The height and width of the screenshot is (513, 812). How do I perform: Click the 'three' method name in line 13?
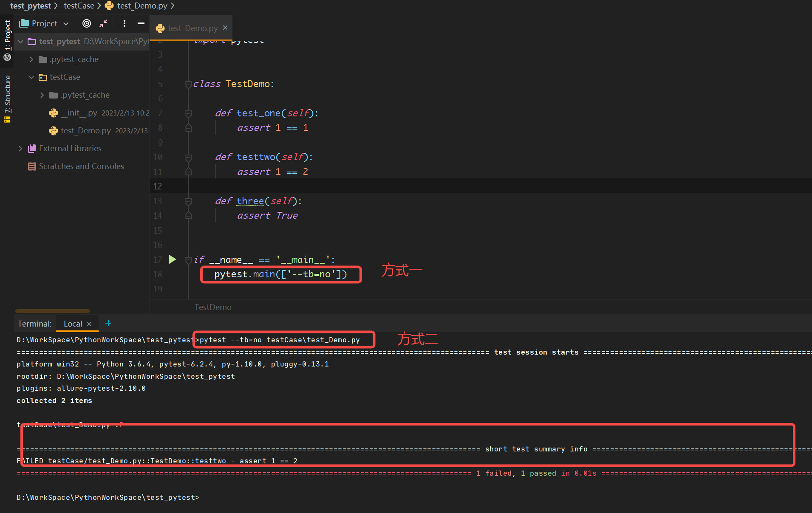[250, 201]
